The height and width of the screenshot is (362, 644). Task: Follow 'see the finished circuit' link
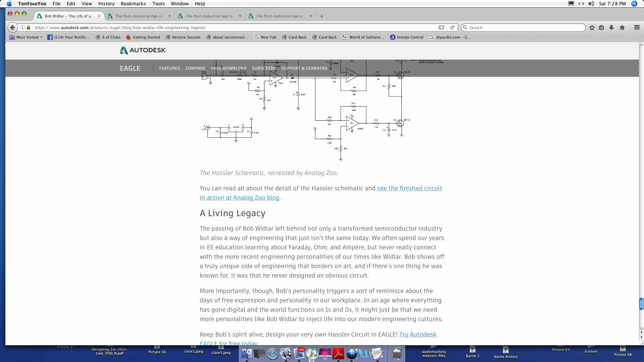410,188
